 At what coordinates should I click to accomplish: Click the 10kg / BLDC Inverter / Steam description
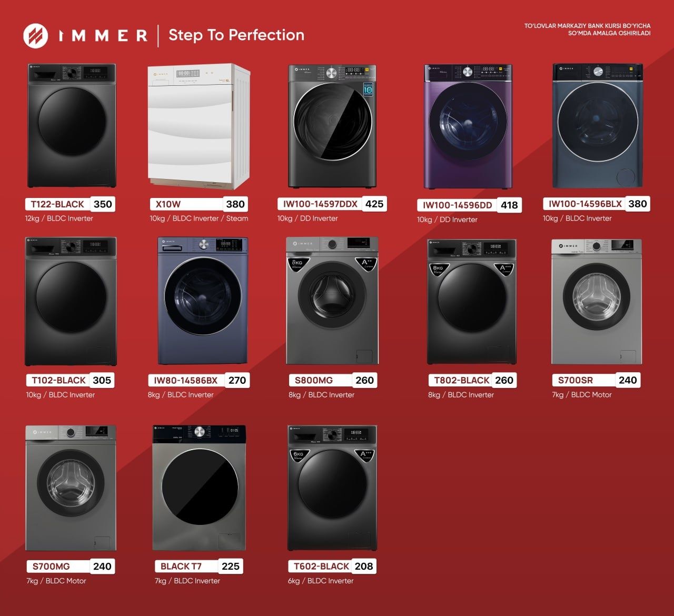pyautogui.click(x=199, y=218)
